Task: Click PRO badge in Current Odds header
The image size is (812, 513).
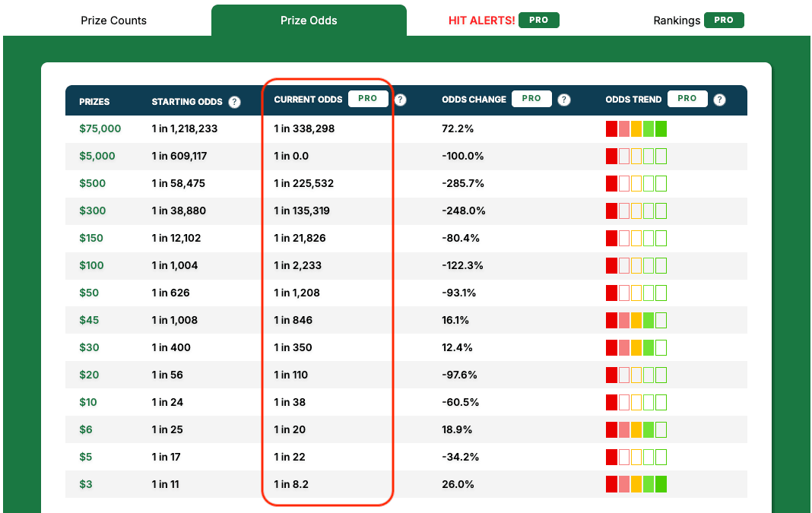Action: pos(368,99)
